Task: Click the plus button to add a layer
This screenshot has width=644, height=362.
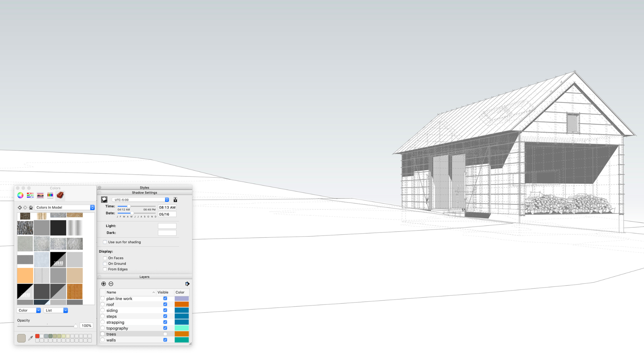Action: coord(103,284)
